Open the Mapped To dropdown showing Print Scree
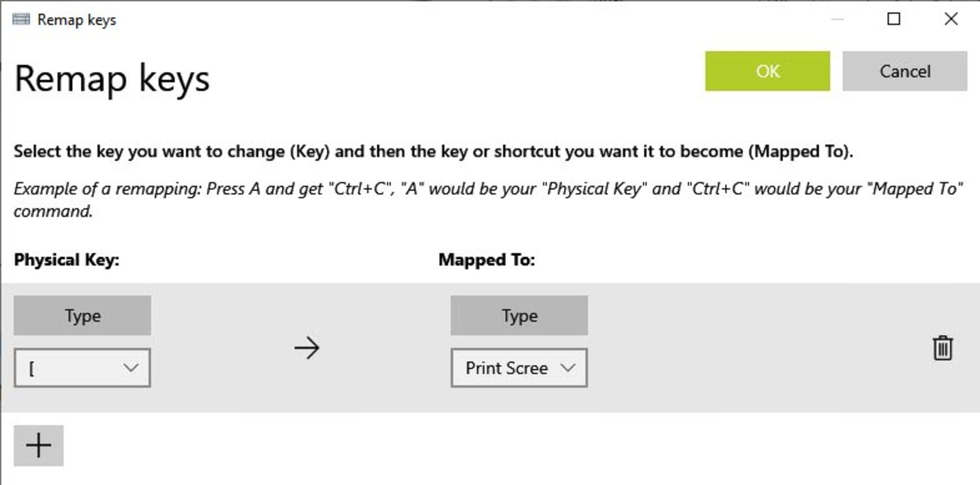Screen dimensions: 980x485 pyautogui.click(x=519, y=367)
